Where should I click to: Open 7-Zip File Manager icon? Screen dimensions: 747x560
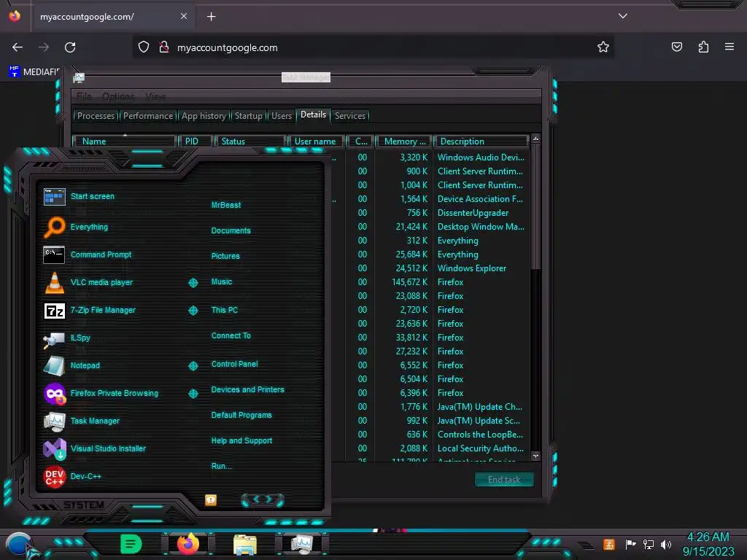tap(54, 311)
